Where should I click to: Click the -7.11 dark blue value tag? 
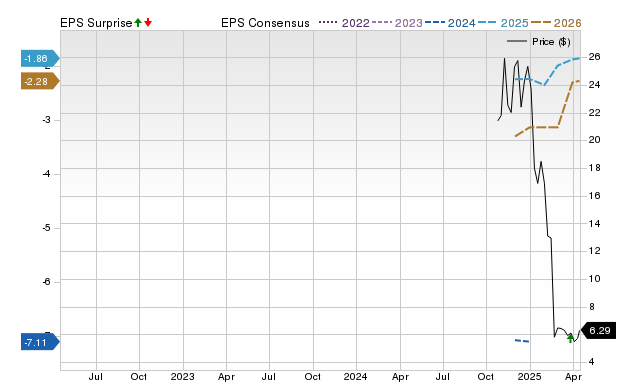tap(40, 342)
